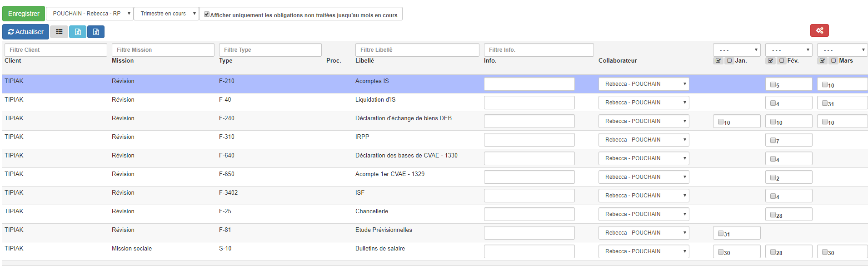Screen dimensions: 868x270
Task: Open list view with the list icon
Action: point(59,32)
